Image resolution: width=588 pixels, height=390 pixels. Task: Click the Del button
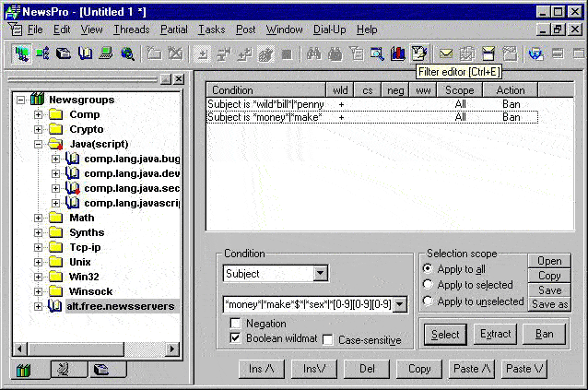[367, 369]
